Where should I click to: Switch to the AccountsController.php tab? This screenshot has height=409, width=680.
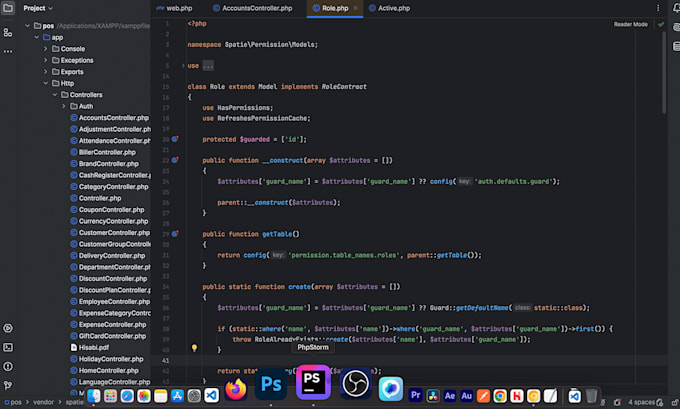point(257,8)
